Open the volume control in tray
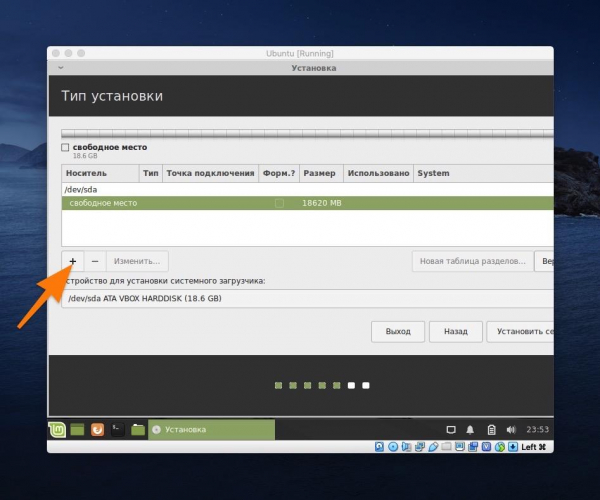The height and width of the screenshot is (500, 600). point(511,430)
